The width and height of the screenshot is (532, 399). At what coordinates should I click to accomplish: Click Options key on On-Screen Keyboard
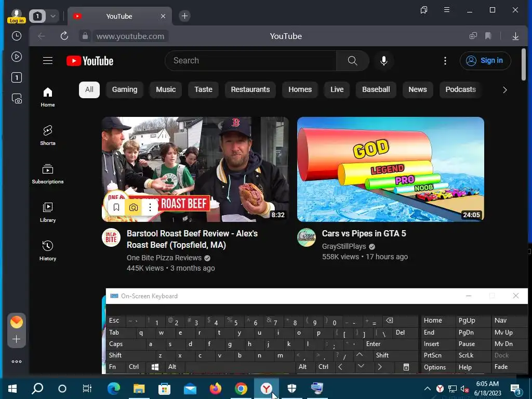tap(438, 367)
